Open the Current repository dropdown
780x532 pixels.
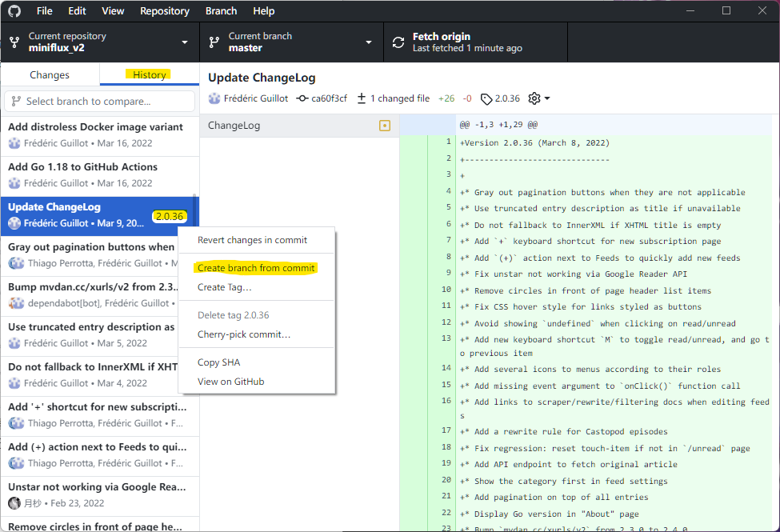[x=100, y=42]
